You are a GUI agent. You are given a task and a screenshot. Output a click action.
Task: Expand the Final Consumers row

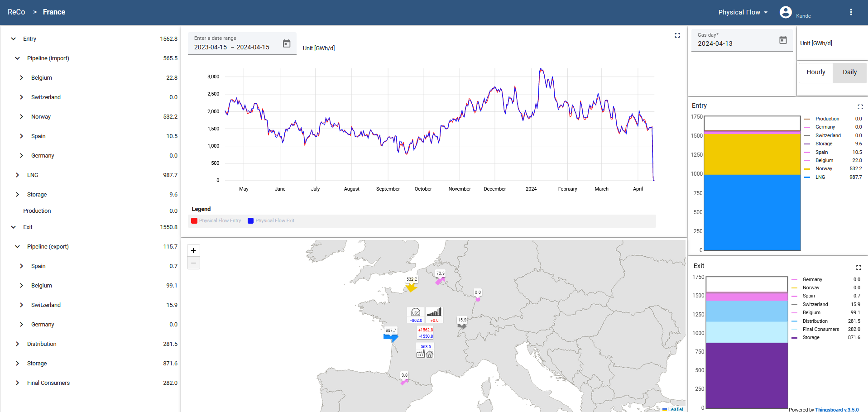[18, 383]
